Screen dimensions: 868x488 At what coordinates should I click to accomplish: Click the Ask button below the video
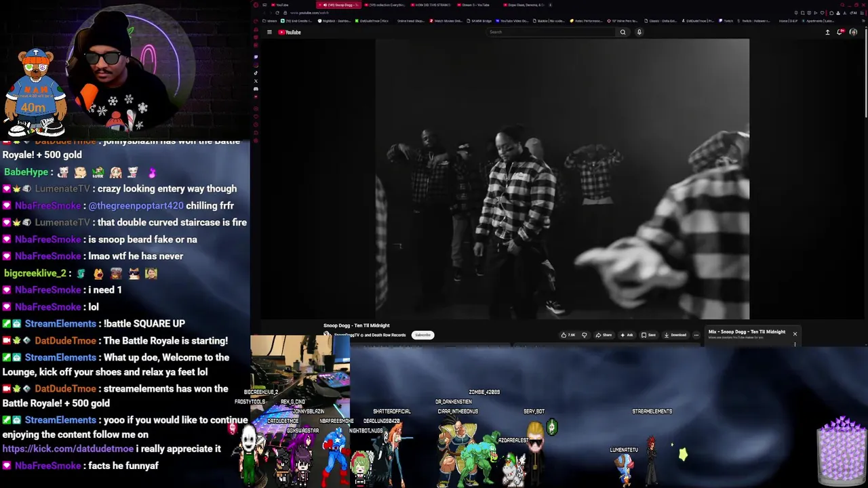(x=626, y=335)
